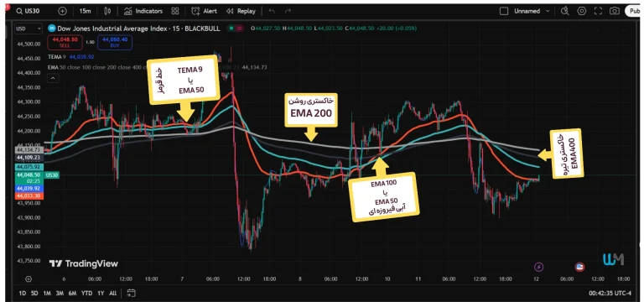This screenshot has height=302, width=644.
Task: Open the USD currency dropdown
Action: (29, 29)
